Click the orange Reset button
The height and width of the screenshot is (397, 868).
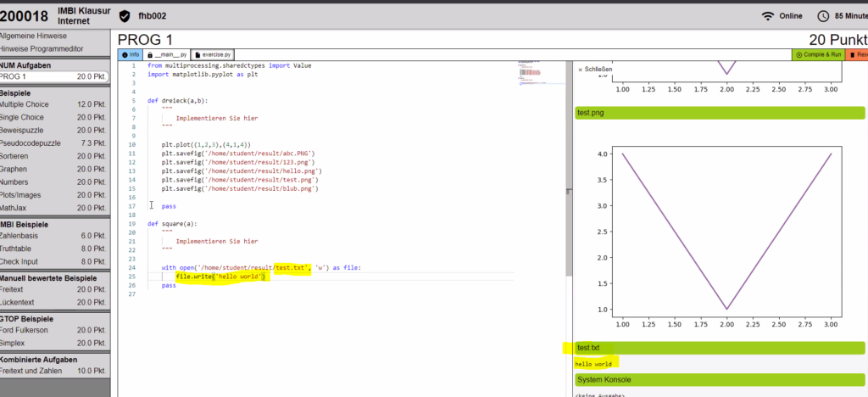(858, 55)
